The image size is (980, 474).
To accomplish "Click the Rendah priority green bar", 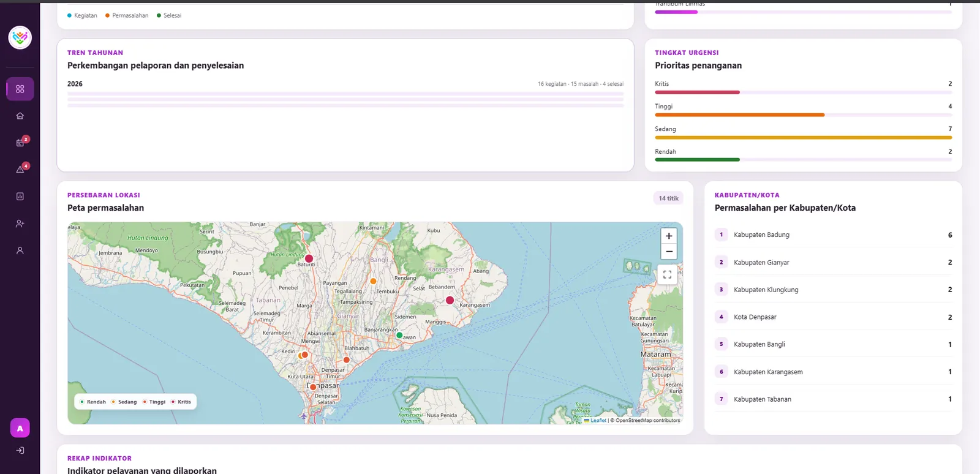I will (697, 160).
